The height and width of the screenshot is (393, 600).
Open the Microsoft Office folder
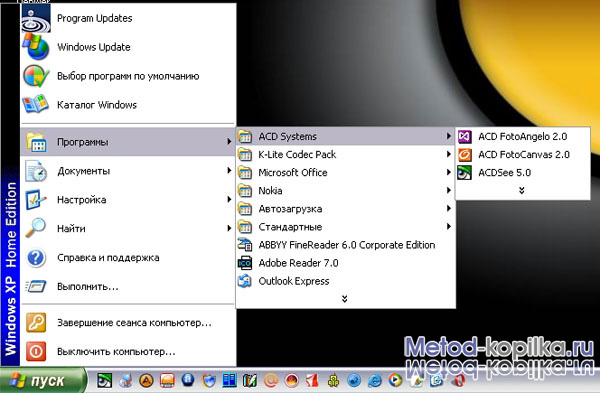coord(345,173)
